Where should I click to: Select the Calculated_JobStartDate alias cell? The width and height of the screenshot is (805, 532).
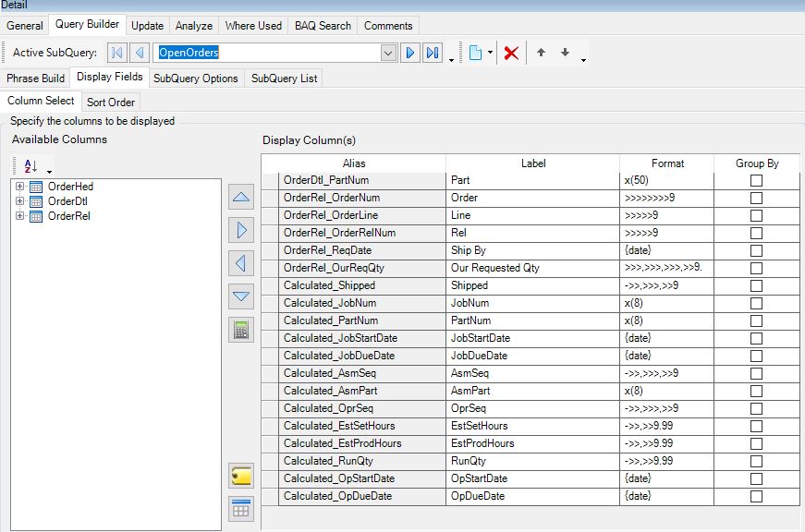tap(362, 338)
